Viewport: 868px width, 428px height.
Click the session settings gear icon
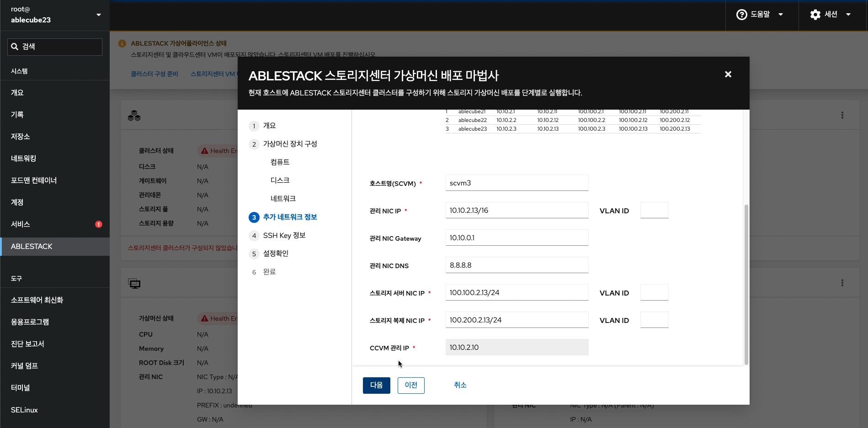(x=815, y=14)
